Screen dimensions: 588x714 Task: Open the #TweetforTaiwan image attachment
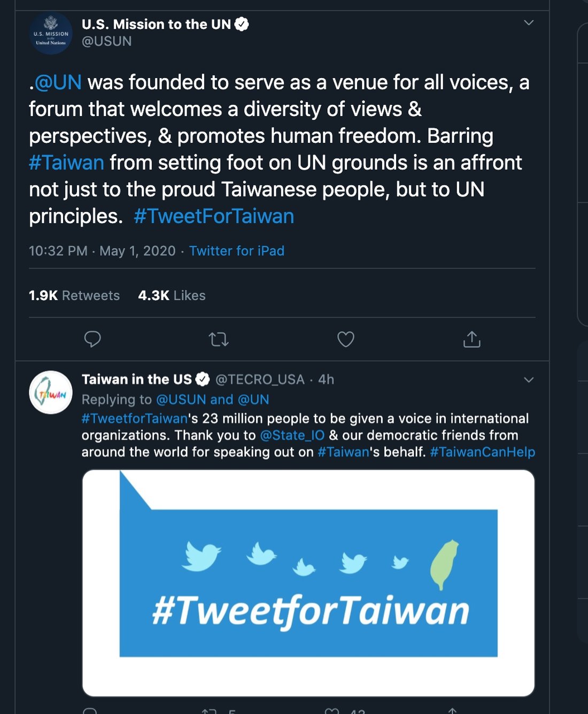click(x=308, y=583)
